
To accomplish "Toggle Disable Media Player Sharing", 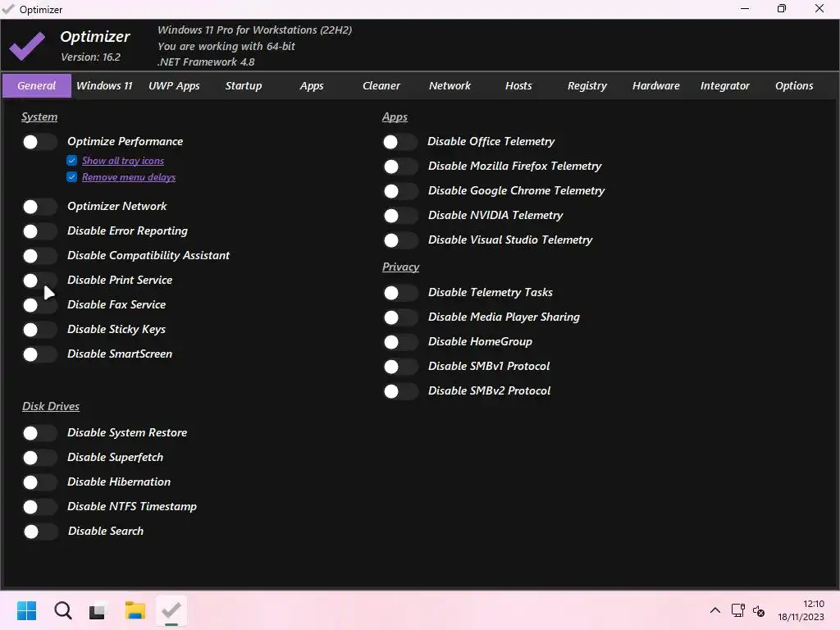I will [400, 317].
